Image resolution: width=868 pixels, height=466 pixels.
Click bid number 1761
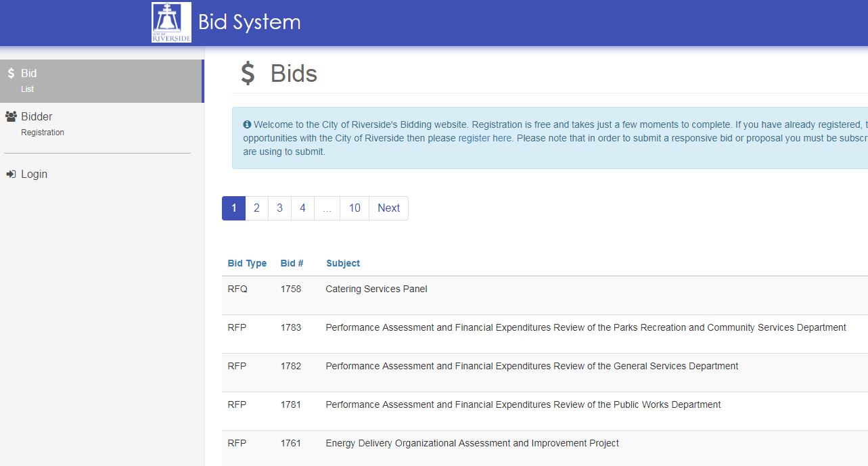(x=291, y=443)
